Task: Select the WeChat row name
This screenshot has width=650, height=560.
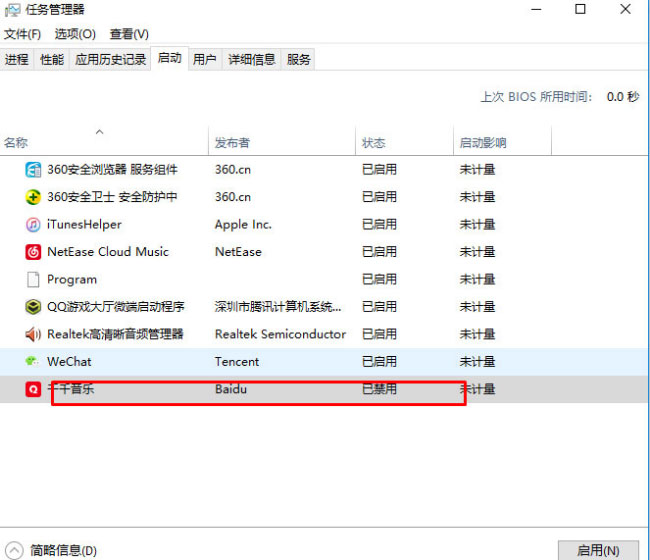Action: tap(69, 361)
